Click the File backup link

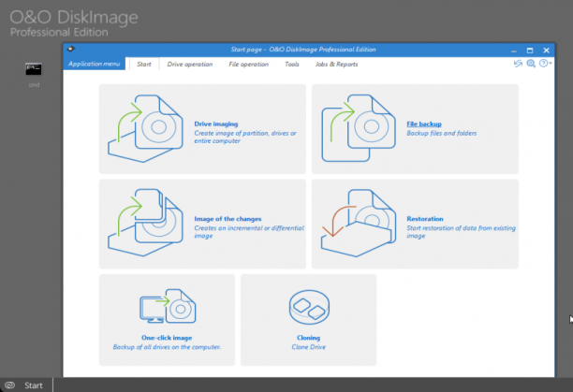(x=424, y=124)
